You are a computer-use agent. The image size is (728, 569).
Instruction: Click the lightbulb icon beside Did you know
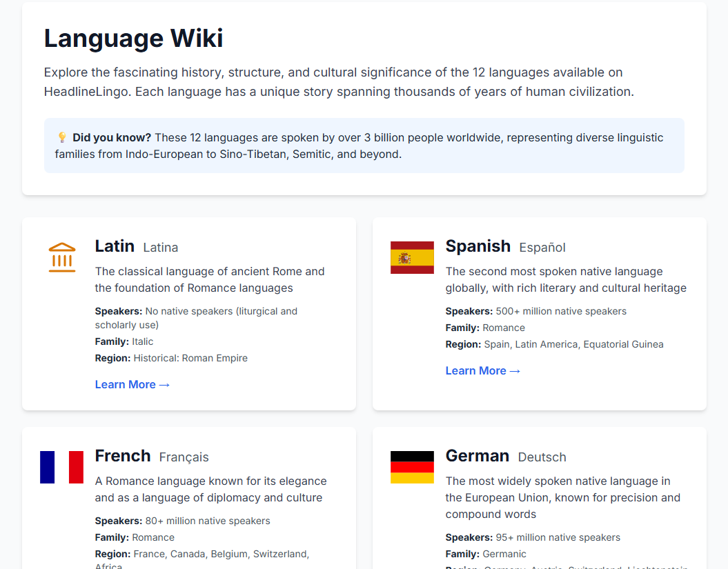[x=62, y=138]
